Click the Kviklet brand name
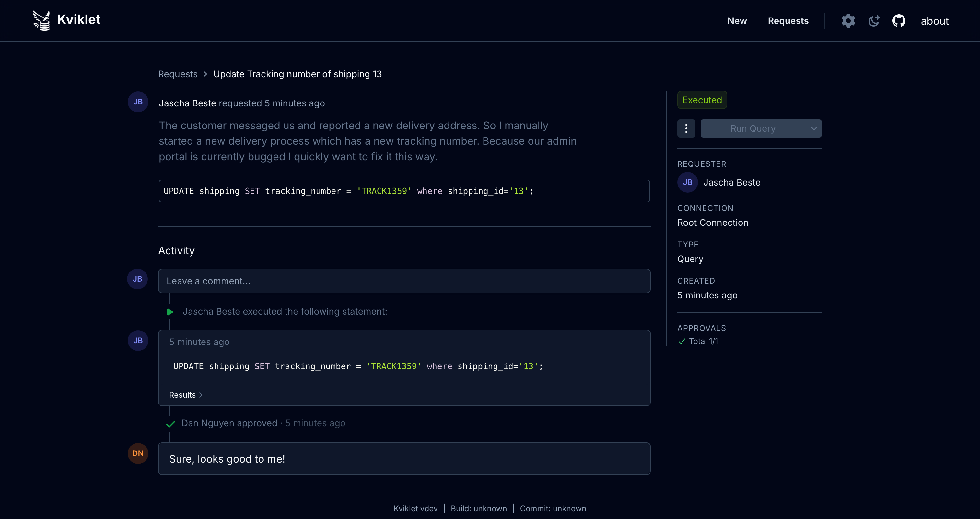Screen dimensions: 980x519 pyautogui.click(x=79, y=19)
